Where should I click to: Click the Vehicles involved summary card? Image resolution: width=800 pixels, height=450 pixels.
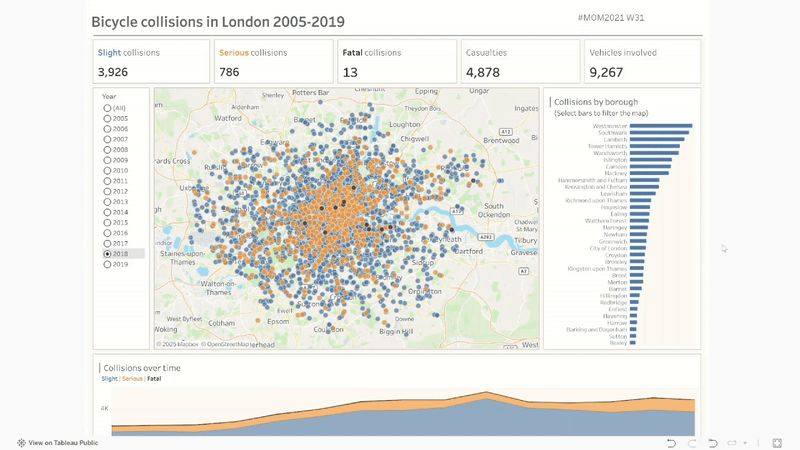point(642,62)
